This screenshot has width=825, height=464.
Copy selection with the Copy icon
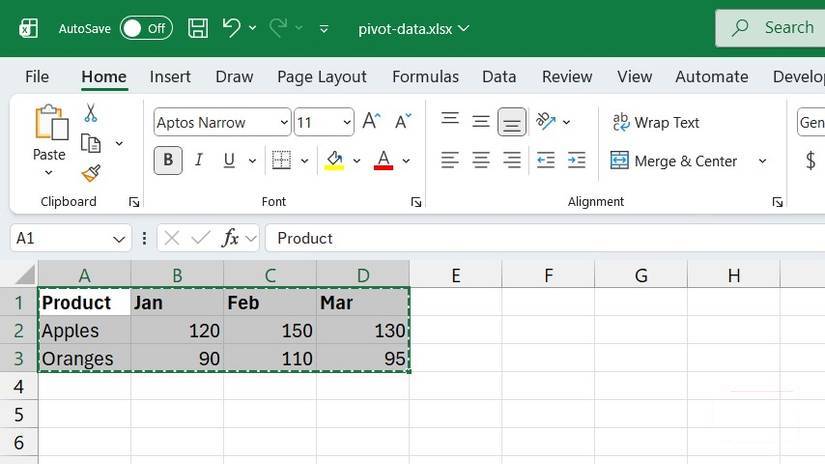pyautogui.click(x=90, y=143)
